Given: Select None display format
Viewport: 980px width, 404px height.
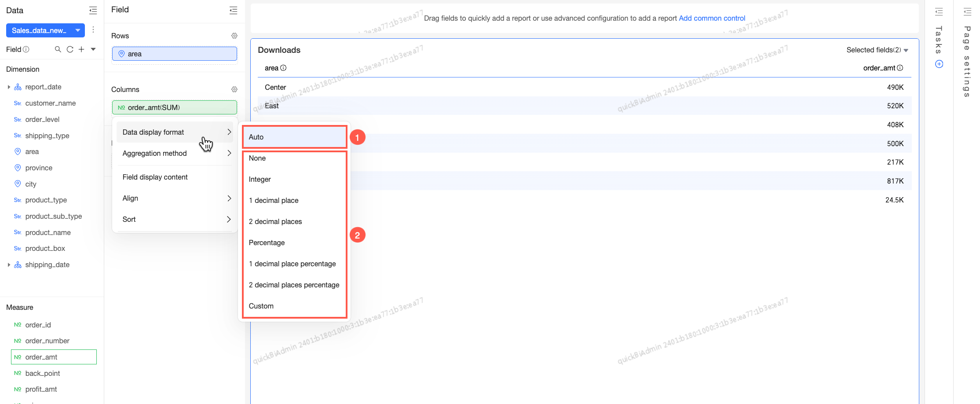Looking at the screenshot, I should pyautogui.click(x=294, y=158).
